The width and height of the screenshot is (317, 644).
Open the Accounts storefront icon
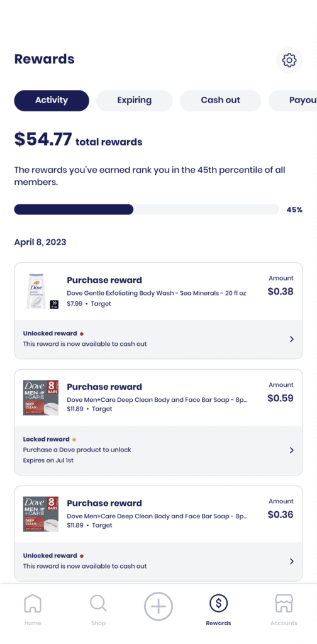284,604
